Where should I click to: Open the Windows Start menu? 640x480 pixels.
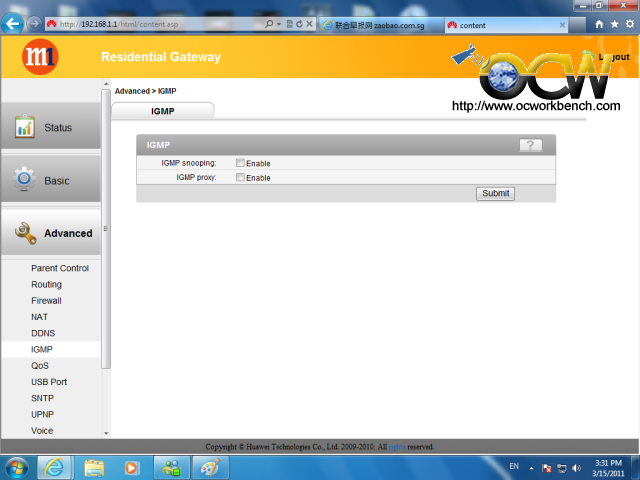pyautogui.click(x=17, y=468)
